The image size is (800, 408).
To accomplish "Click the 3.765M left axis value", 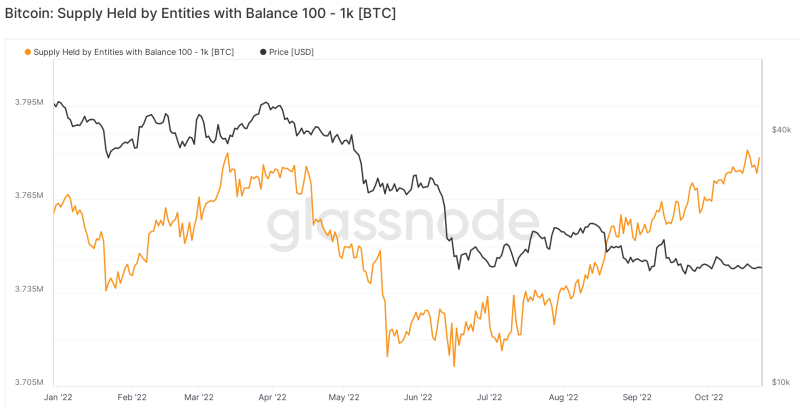I will point(30,195).
